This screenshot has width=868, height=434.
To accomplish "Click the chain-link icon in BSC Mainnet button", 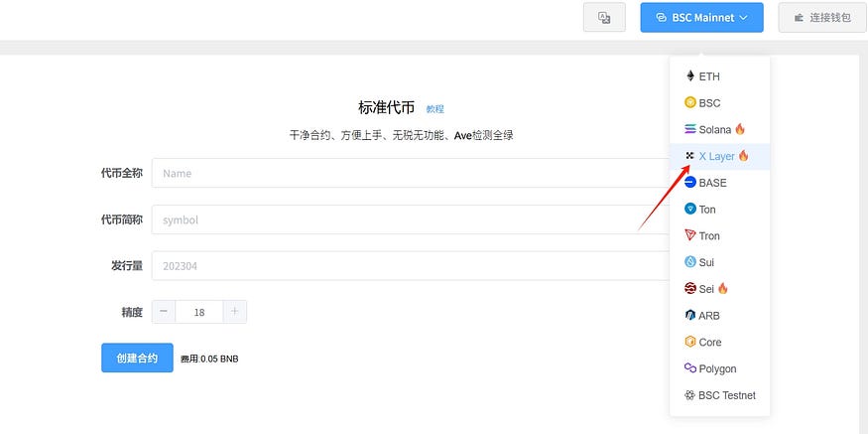I will (661, 18).
